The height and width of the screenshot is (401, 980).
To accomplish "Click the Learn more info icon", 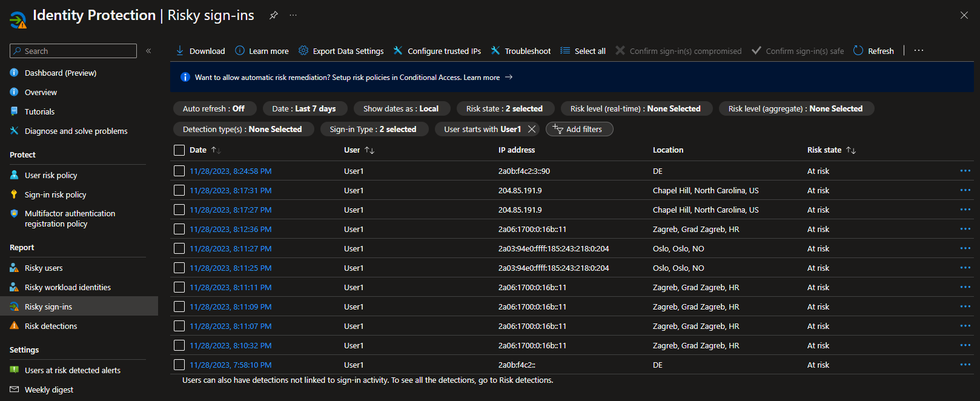I will tap(240, 51).
